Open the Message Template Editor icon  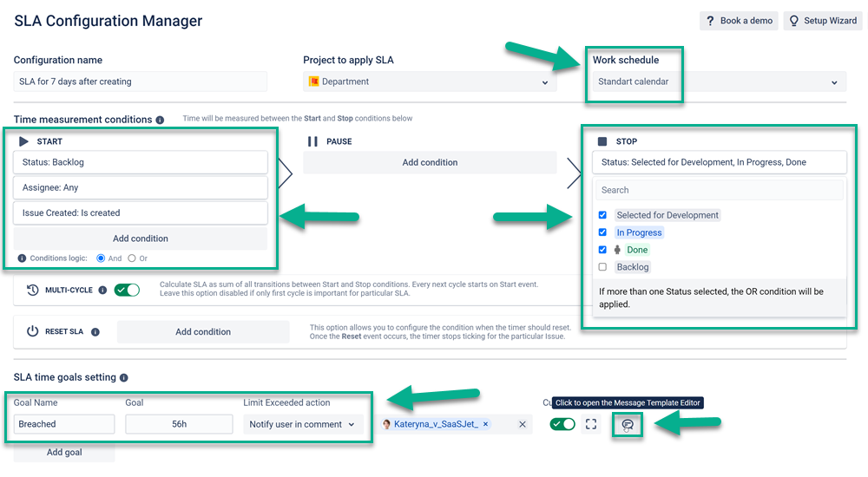(x=628, y=424)
